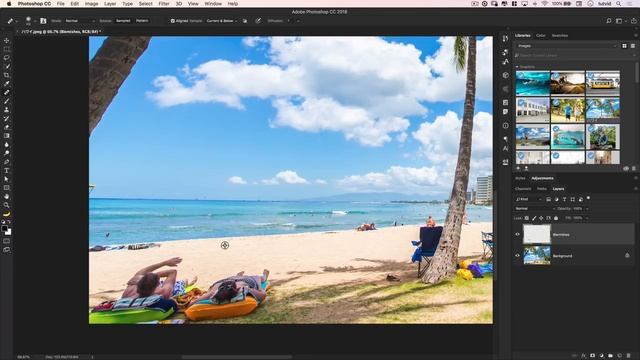Switch to the Color tab
The image size is (640, 360).
(541, 36)
